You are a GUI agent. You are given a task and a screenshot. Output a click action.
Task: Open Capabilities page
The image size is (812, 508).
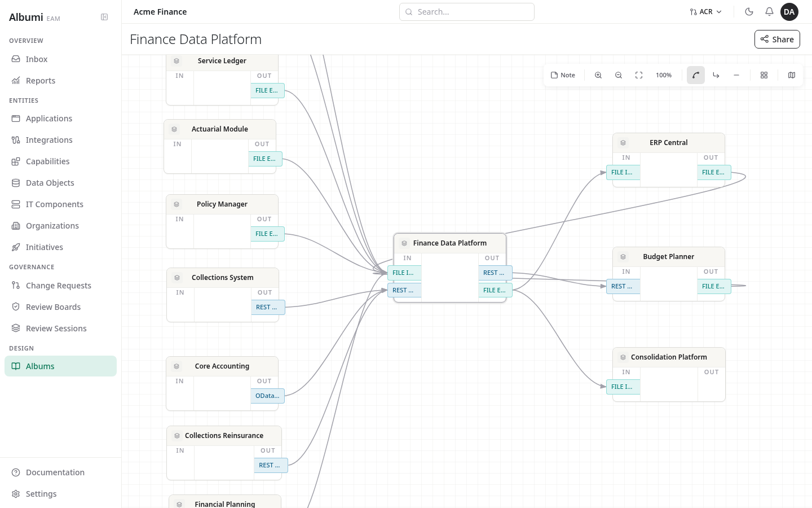[60, 161]
